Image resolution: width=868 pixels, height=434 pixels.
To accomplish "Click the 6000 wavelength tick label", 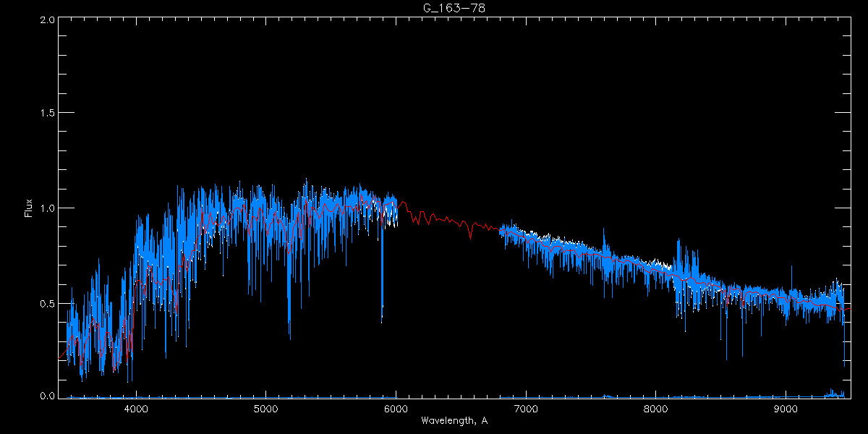I will coord(396,409).
